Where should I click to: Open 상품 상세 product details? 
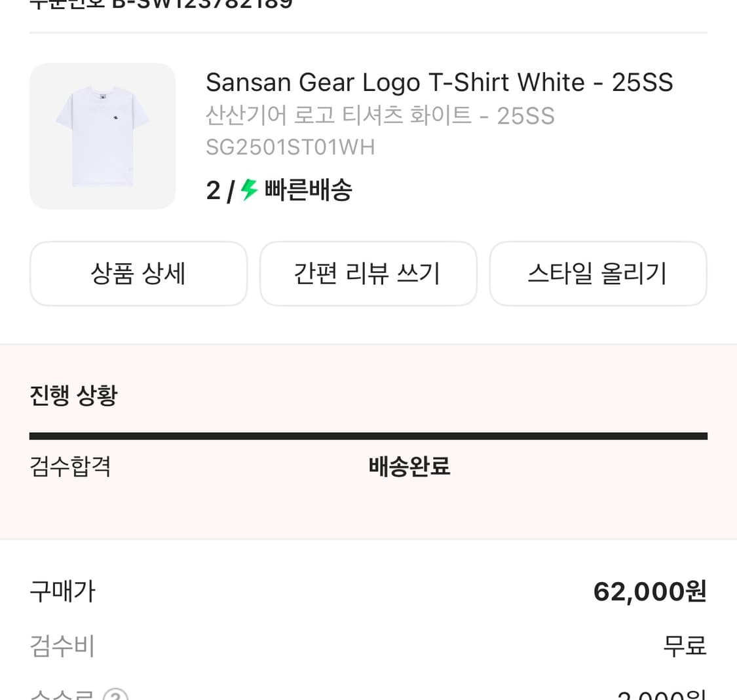click(138, 273)
